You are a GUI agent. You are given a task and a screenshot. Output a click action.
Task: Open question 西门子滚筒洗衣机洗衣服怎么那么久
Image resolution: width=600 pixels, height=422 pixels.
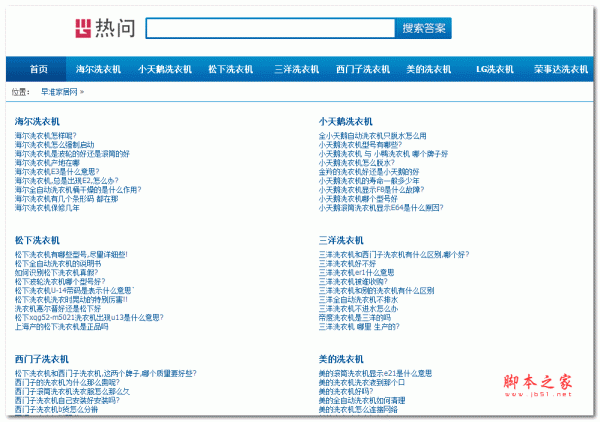click(x=72, y=391)
